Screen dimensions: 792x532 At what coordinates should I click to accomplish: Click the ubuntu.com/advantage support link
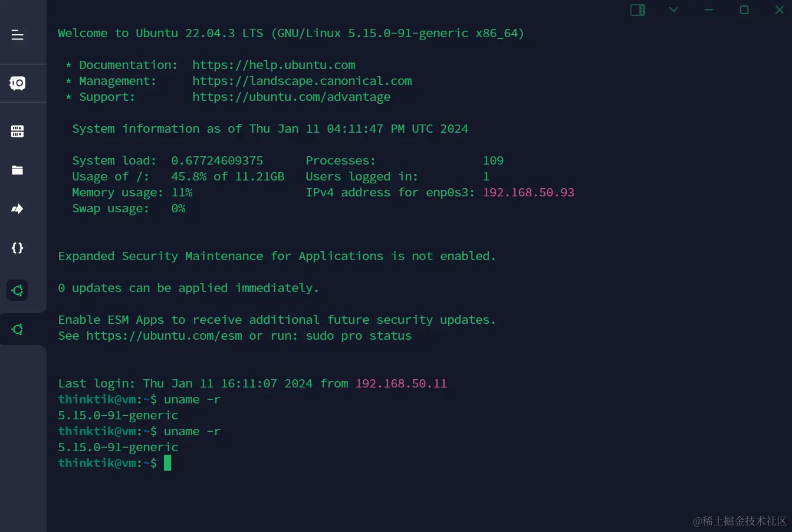tap(291, 97)
